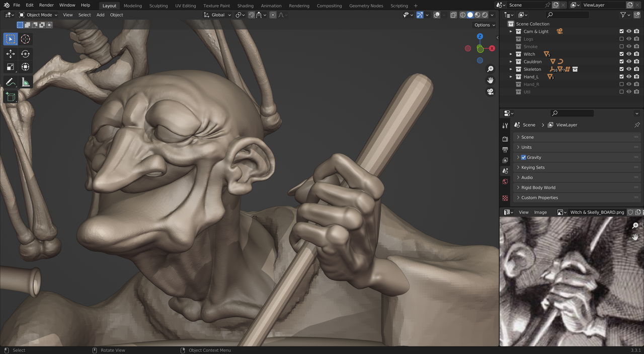
Task: Click the red X axis on navigation gizmo
Action: click(x=492, y=48)
